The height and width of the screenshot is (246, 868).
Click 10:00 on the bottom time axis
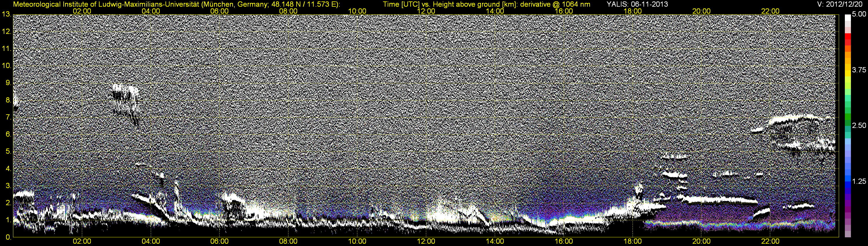(x=357, y=241)
